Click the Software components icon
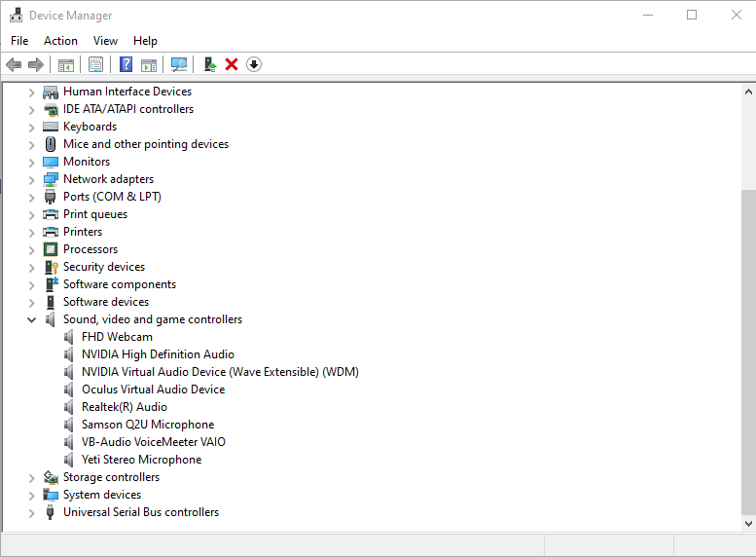The image size is (756, 557). click(x=52, y=283)
